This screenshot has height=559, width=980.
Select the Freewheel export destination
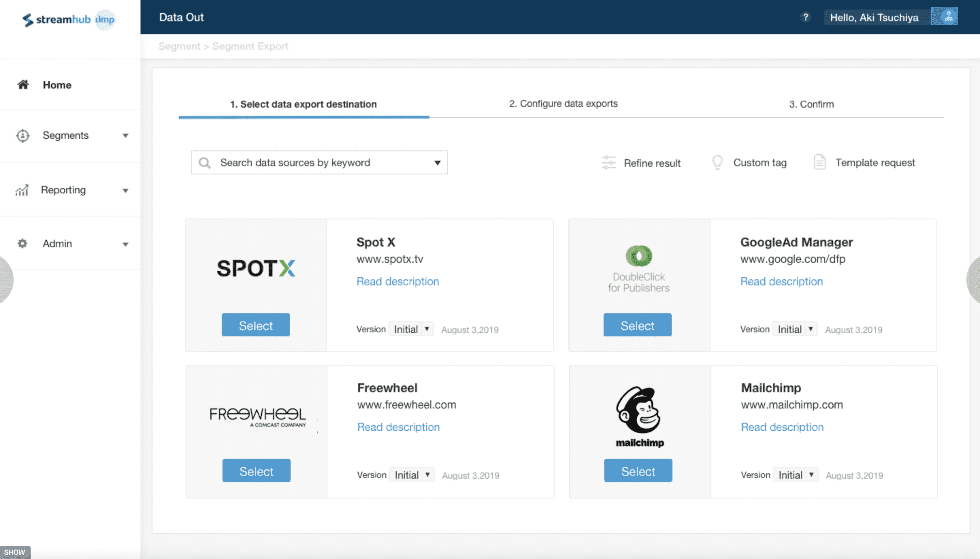point(256,470)
